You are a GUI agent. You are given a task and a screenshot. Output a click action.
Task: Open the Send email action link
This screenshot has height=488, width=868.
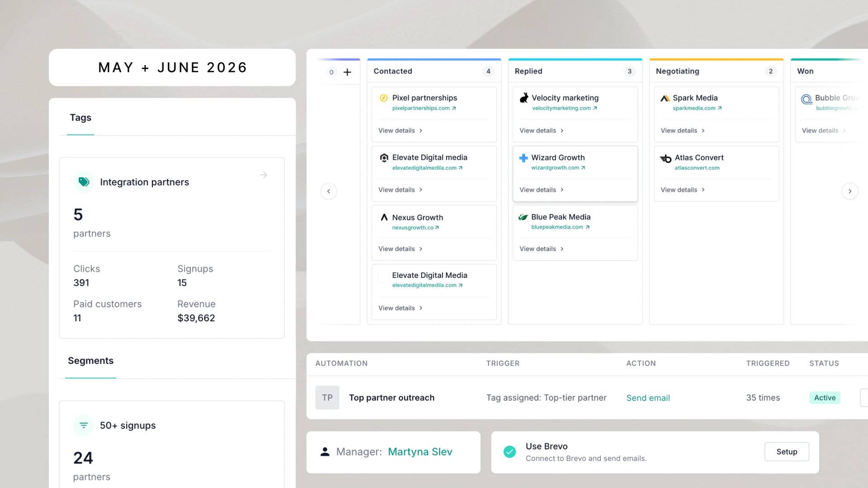click(x=648, y=398)
